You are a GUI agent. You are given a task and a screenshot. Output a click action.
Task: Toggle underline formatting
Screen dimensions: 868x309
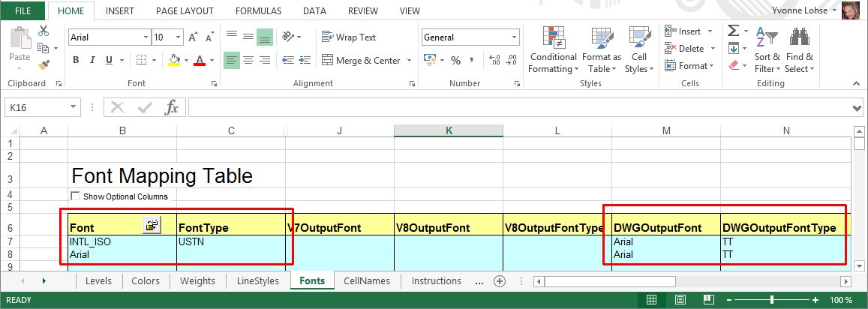pos(109,60)
